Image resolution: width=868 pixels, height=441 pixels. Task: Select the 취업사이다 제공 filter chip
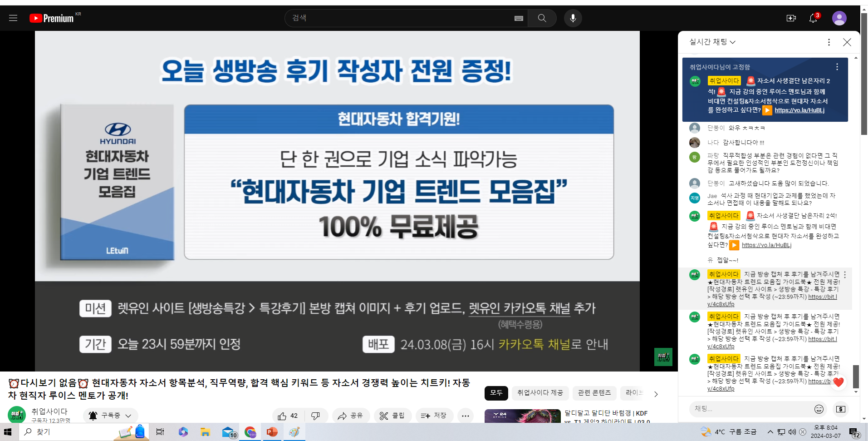[540, 393]
